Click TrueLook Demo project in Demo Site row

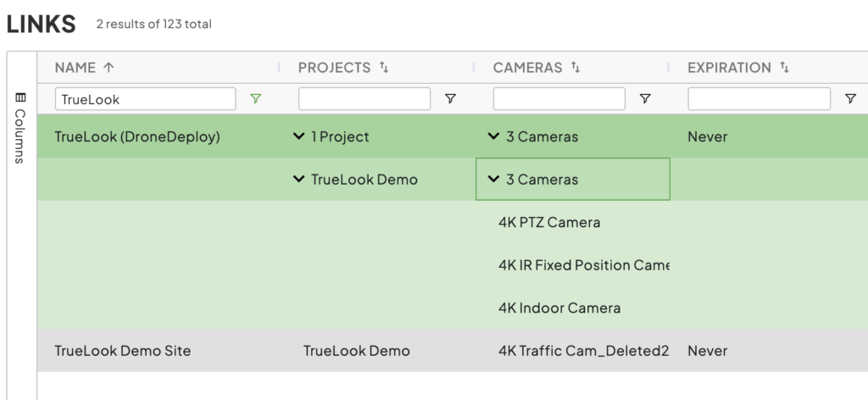[x=357, y=351]
